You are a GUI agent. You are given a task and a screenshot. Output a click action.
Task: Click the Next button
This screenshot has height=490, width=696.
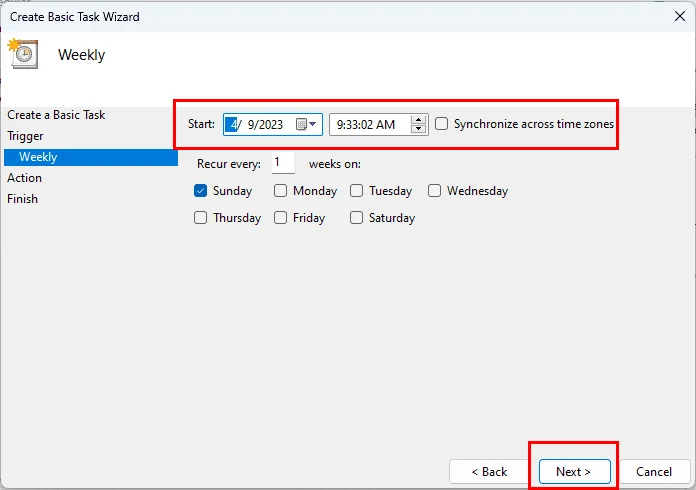click(x=574, y=471)
